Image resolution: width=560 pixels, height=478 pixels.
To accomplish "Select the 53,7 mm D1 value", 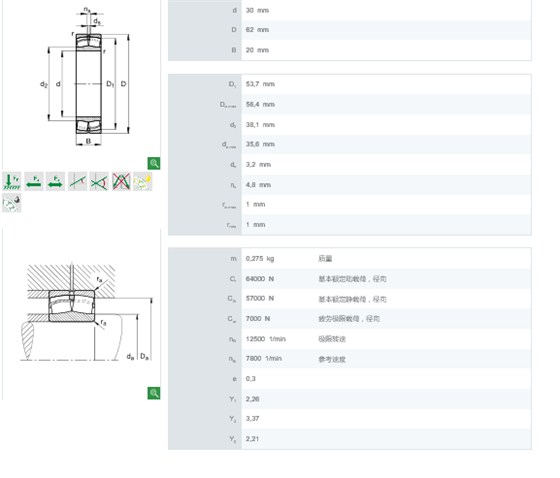I will [260, 84].
